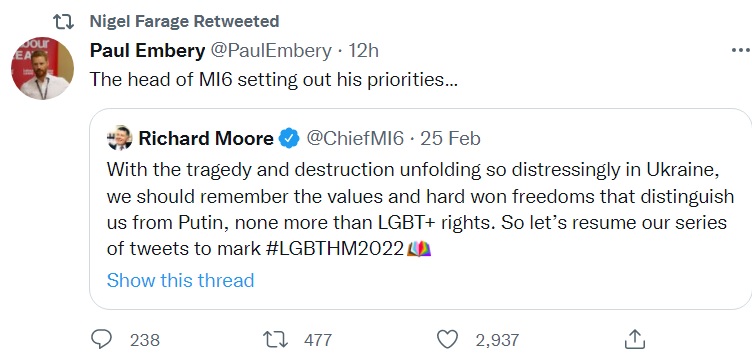Click the Show this thread link

pos(180,280)
